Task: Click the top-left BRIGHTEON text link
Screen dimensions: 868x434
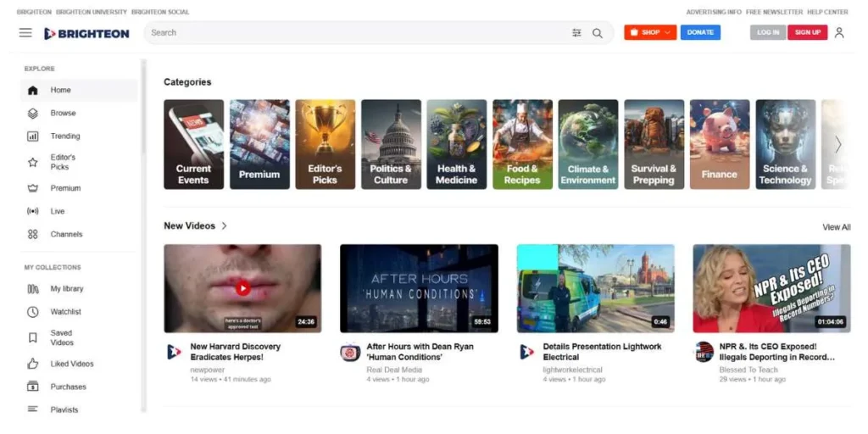Action: tap(34, 12)
